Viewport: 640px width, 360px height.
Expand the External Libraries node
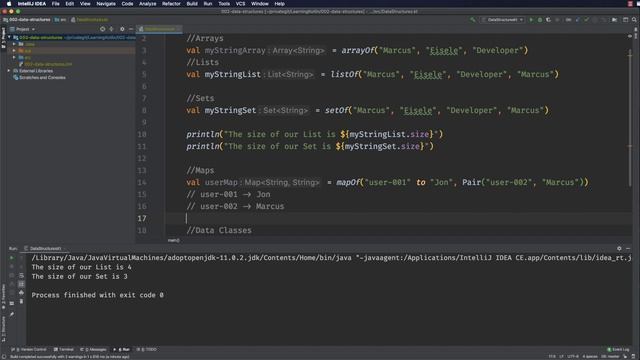point(9,71)
